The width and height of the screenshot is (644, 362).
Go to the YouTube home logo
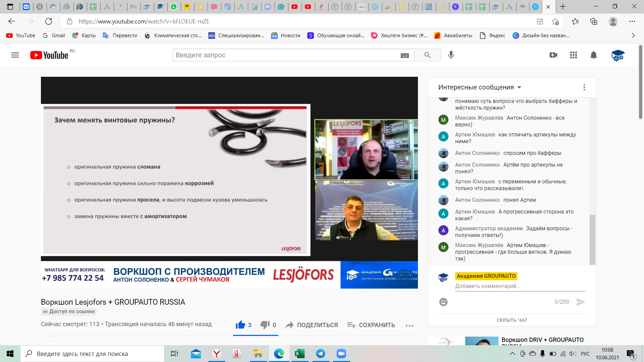49,55
